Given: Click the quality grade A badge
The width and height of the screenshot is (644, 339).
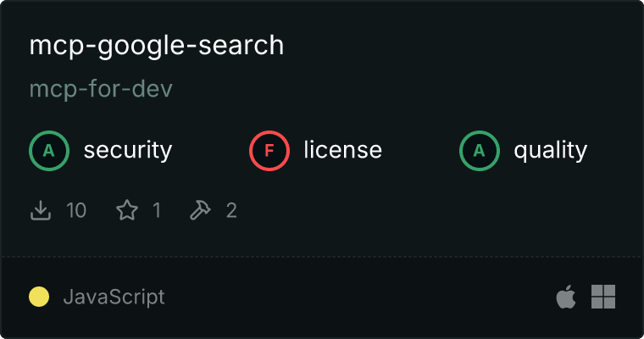Looking at the screenshot, I should click(480, 150).
